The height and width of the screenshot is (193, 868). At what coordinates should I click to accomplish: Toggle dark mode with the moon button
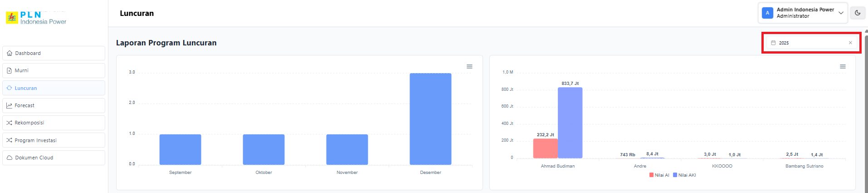857,13
